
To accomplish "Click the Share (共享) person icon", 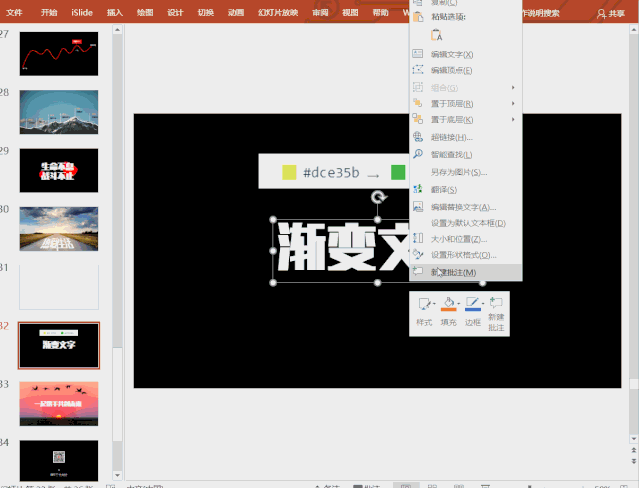I will click(x=601, y=14).
